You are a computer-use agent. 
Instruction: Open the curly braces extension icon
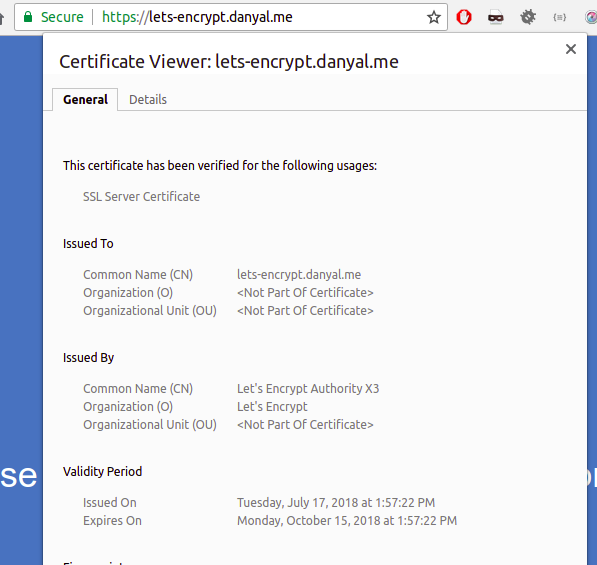pos(559,17)
